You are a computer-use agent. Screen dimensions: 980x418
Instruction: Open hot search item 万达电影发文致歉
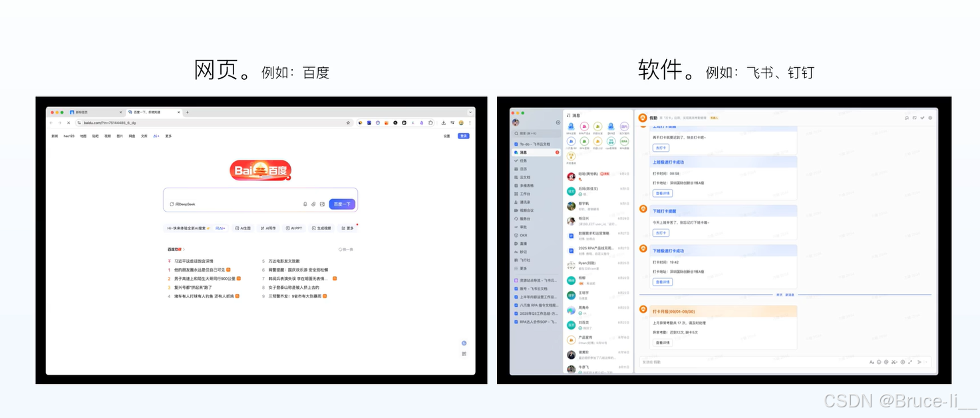coord(284,262)
